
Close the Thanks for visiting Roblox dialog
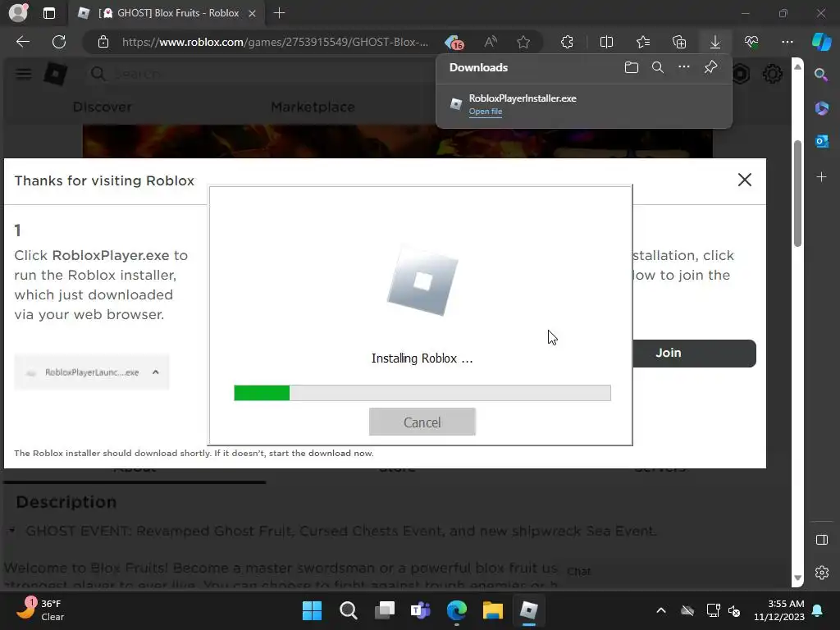[745, 180]
